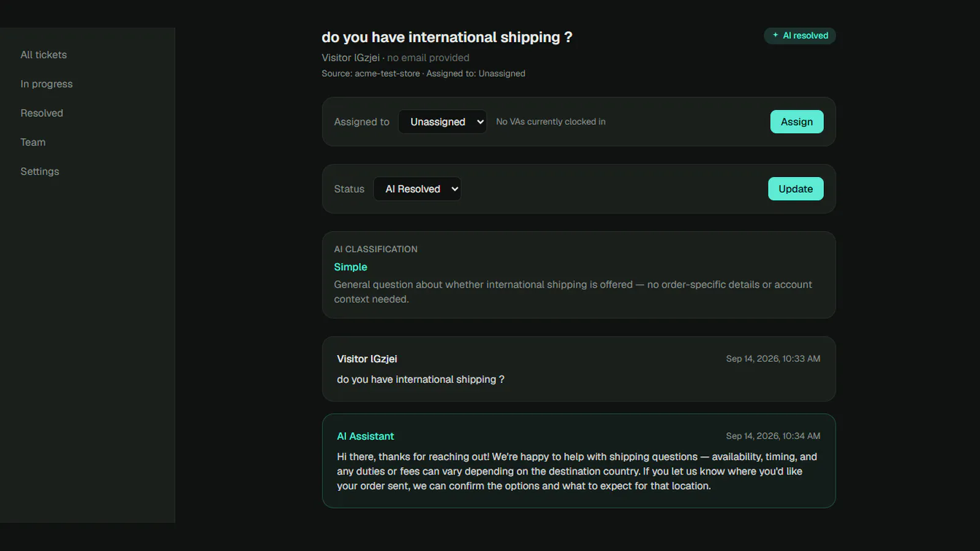
Task: Go to In progress tickets
Action: point(47,84)
